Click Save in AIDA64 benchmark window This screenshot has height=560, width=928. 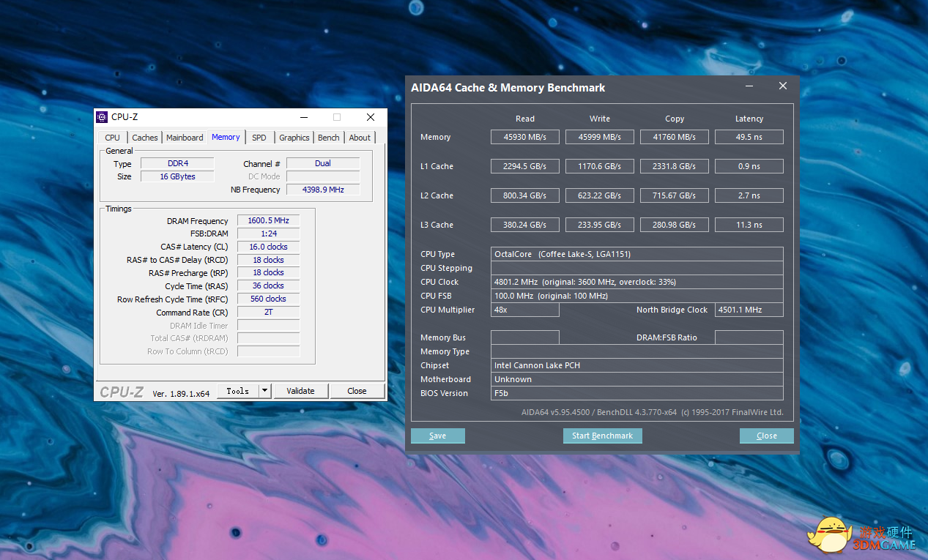438,436
